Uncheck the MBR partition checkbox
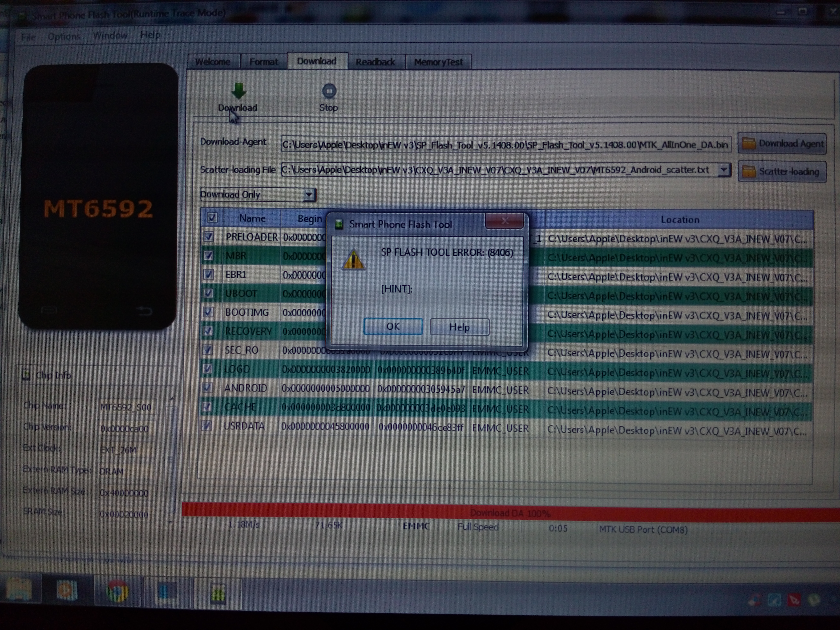This screenshot has height=630, width=840. (x=209, y=256)
